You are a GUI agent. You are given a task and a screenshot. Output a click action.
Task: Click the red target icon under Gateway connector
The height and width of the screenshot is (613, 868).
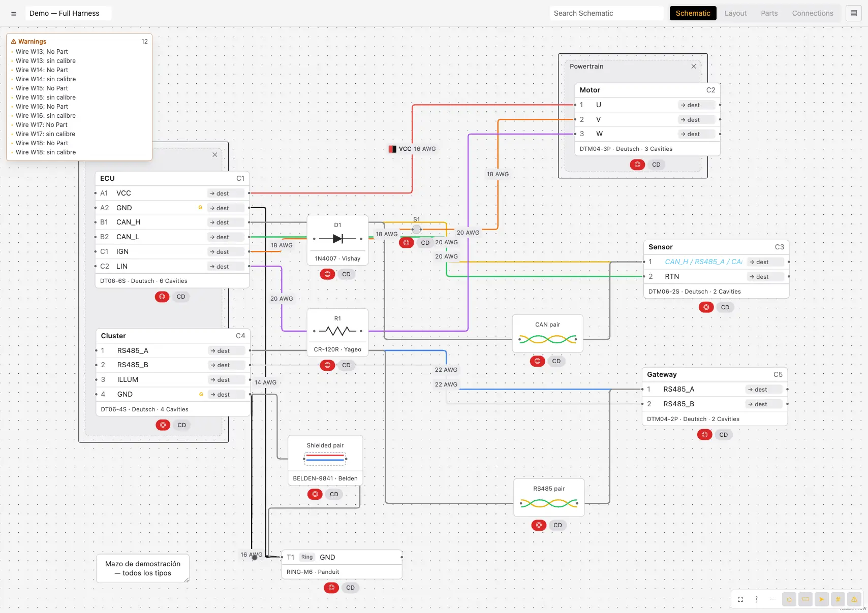click(x=705, y=435)
